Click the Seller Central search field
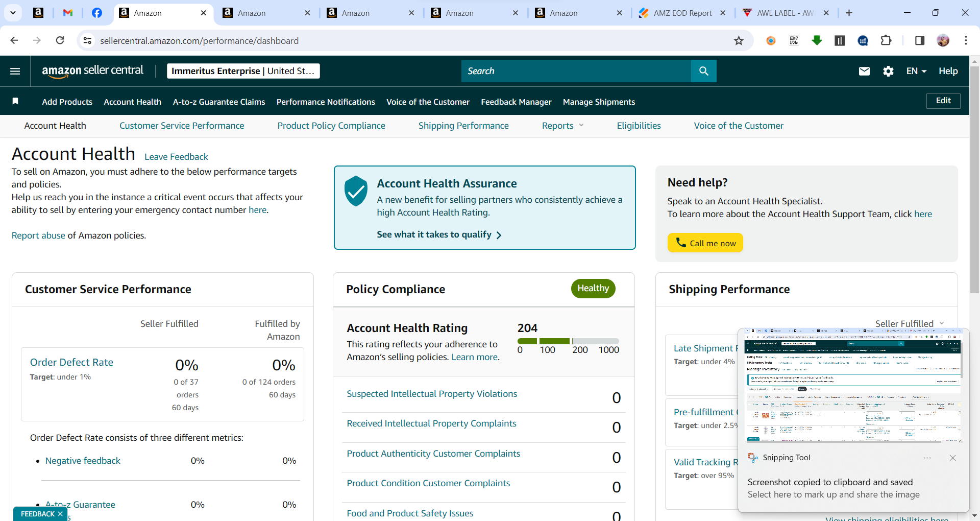Image resolution: width=980 pixels, height=521 pixels. 576,71
